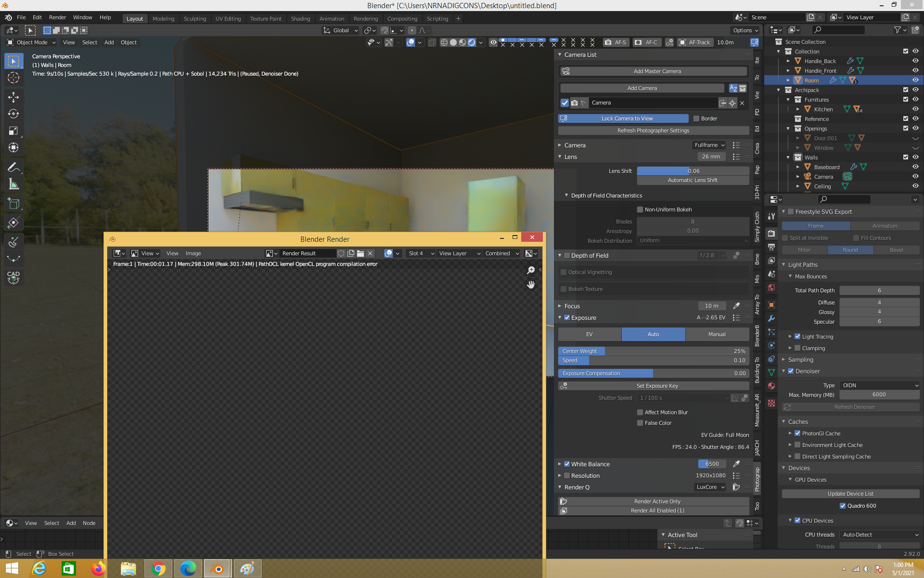
Task: Switch to the Shading workspace tab
Action: pos(300,19)
